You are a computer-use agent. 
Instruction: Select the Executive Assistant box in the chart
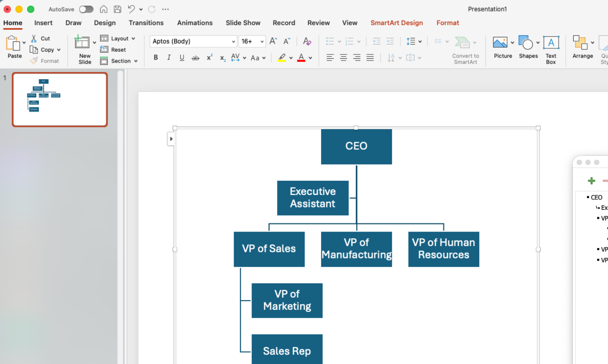coord(313,198)
